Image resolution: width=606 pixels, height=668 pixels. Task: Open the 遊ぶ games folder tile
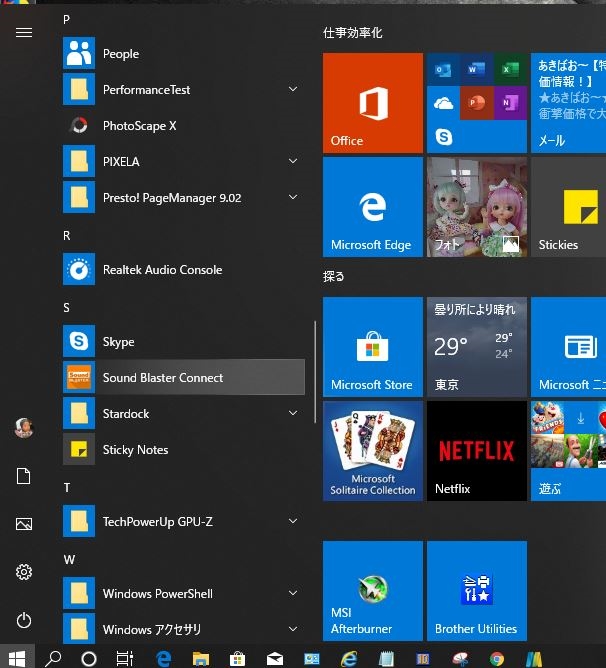[x=568, y=451]
